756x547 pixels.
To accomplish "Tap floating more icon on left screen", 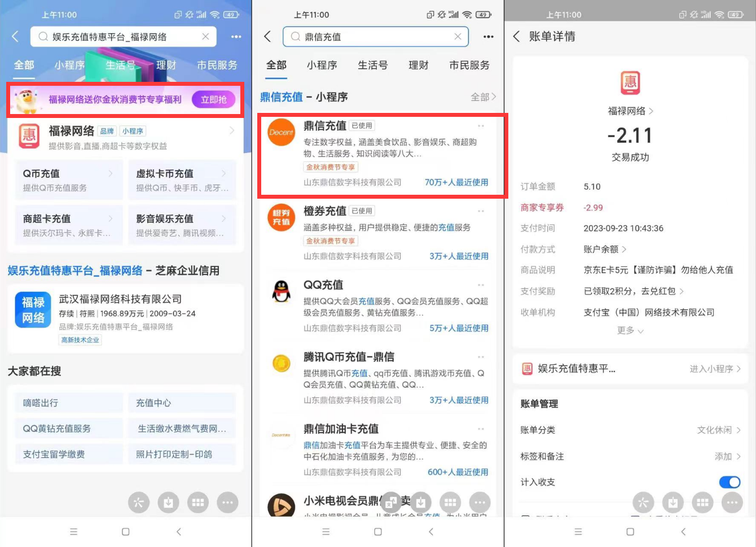I will tap(227, 502).
